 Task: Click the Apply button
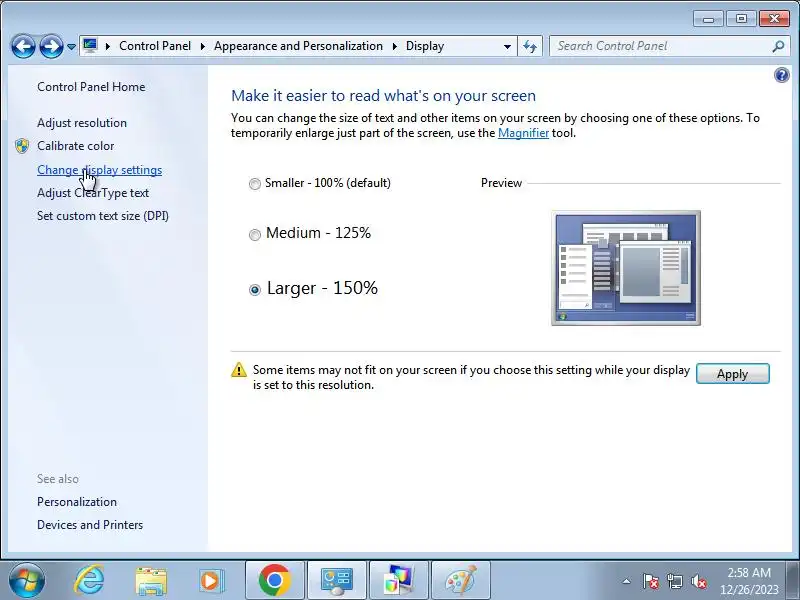733,373
